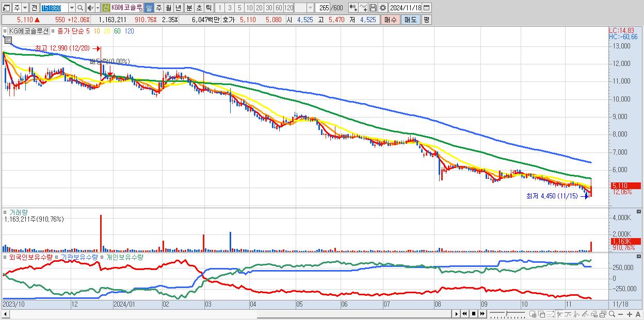Click the chart image capture icon

tap(603, 314)
